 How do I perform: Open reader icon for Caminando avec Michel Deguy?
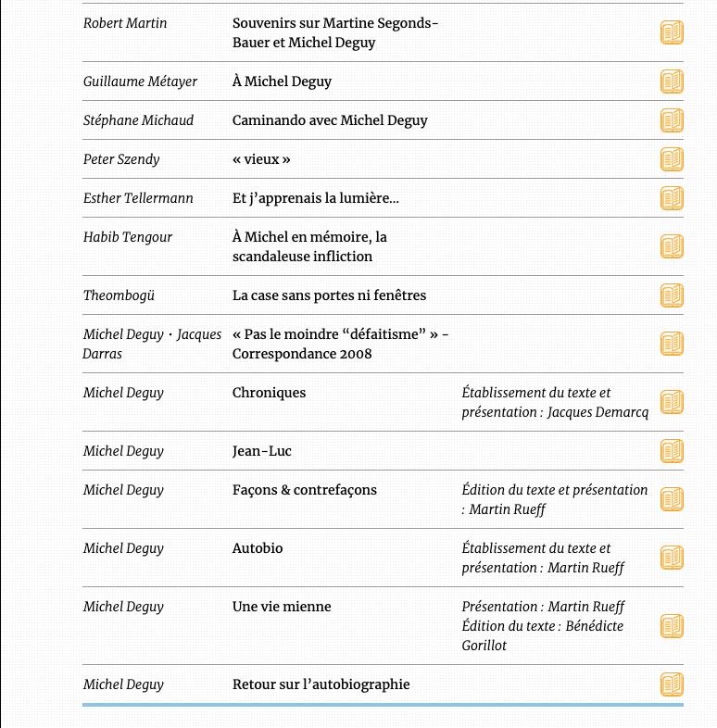click(x=672, y=120)
